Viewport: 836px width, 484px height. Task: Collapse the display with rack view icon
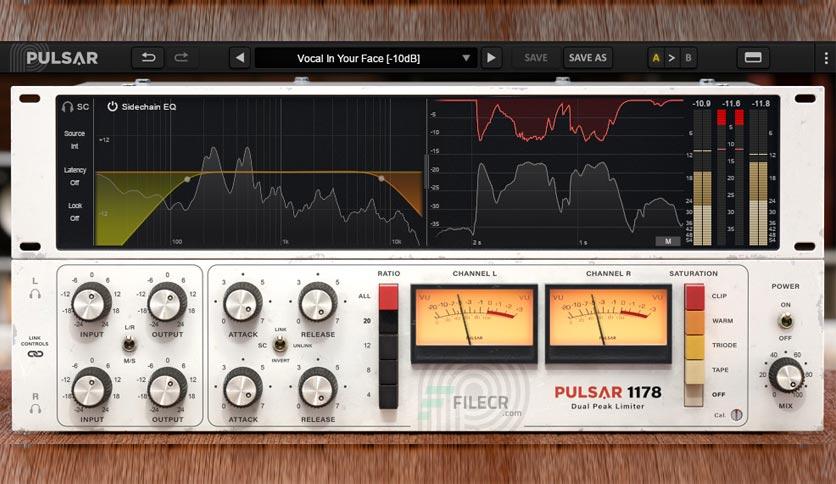753,58
